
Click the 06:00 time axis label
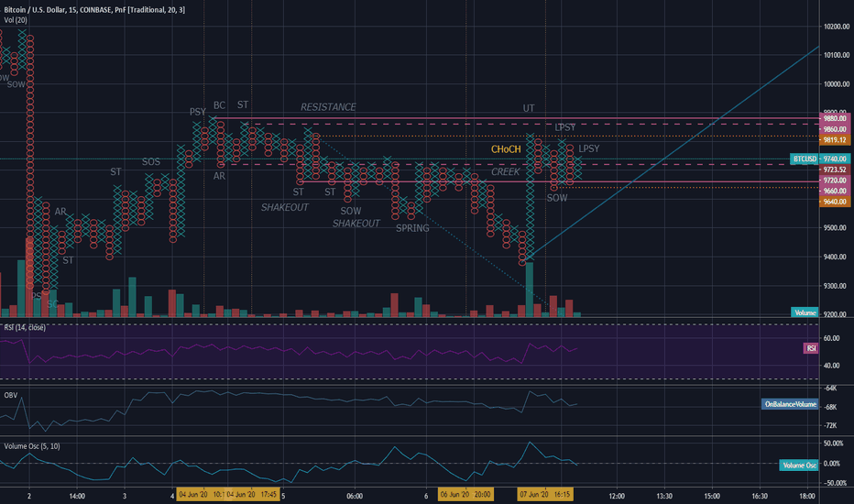click(x=355, y=496)
